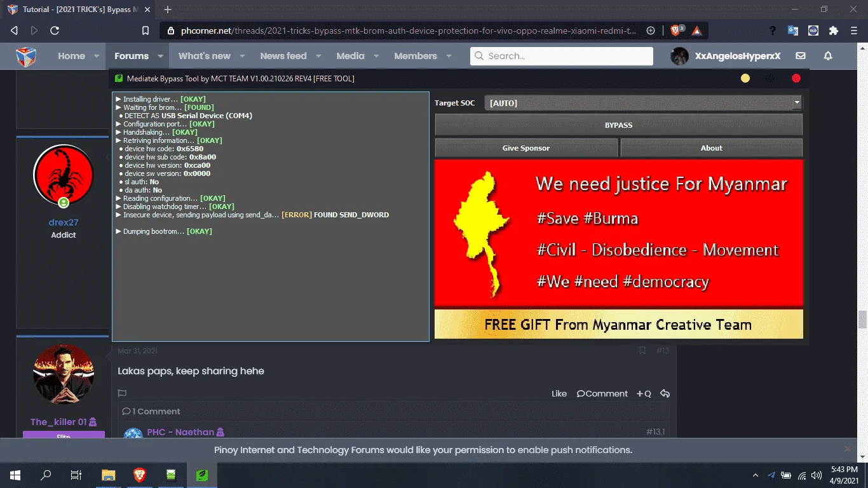Dismiss the push notification permission bar
Screen dimensions: 868x488
(847, 449)
